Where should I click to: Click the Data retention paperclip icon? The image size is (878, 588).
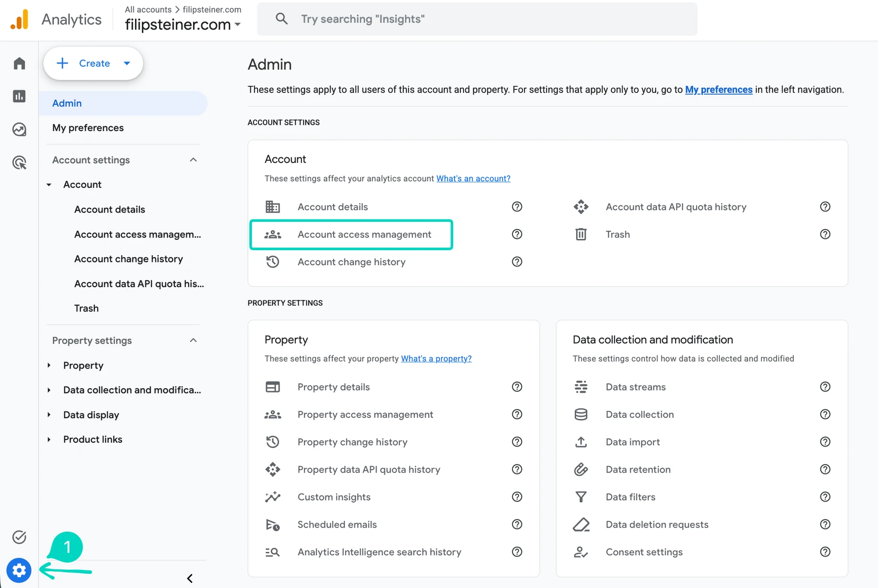point(581,470)
